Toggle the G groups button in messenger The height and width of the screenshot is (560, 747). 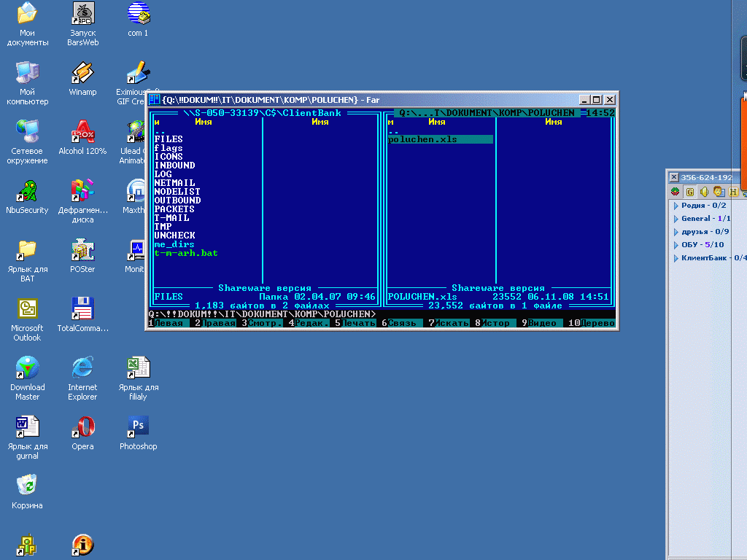(x=690, y=192)
